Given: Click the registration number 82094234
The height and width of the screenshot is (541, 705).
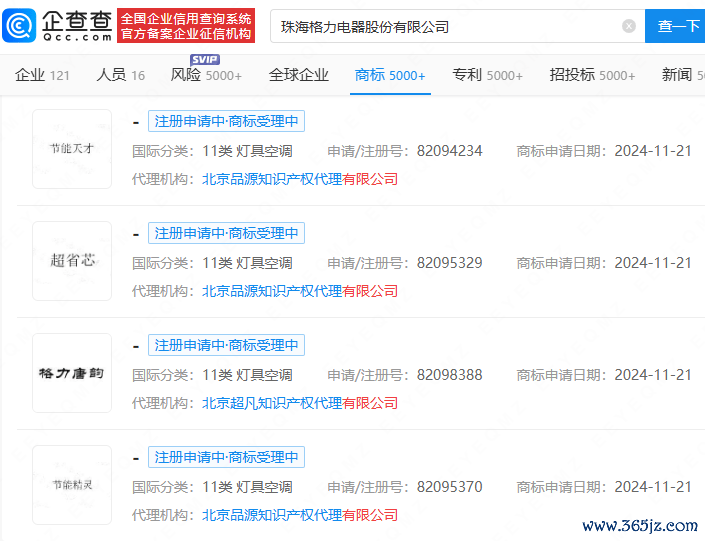Looking at the screenshot, I should click(x=449, y=151).
